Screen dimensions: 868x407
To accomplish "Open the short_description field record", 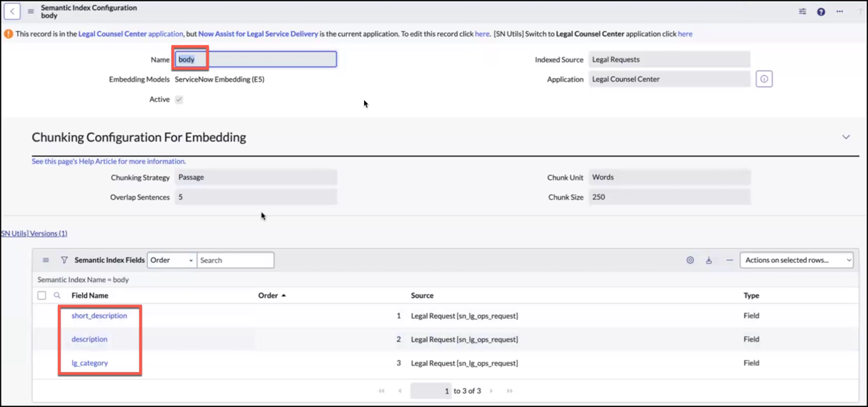I will tap(99, 316).
